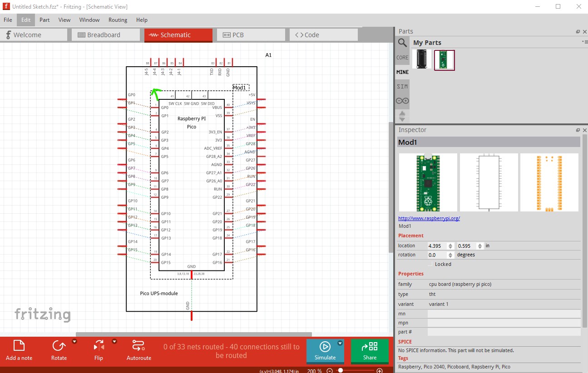Click the location Y value field

point(467,246)
